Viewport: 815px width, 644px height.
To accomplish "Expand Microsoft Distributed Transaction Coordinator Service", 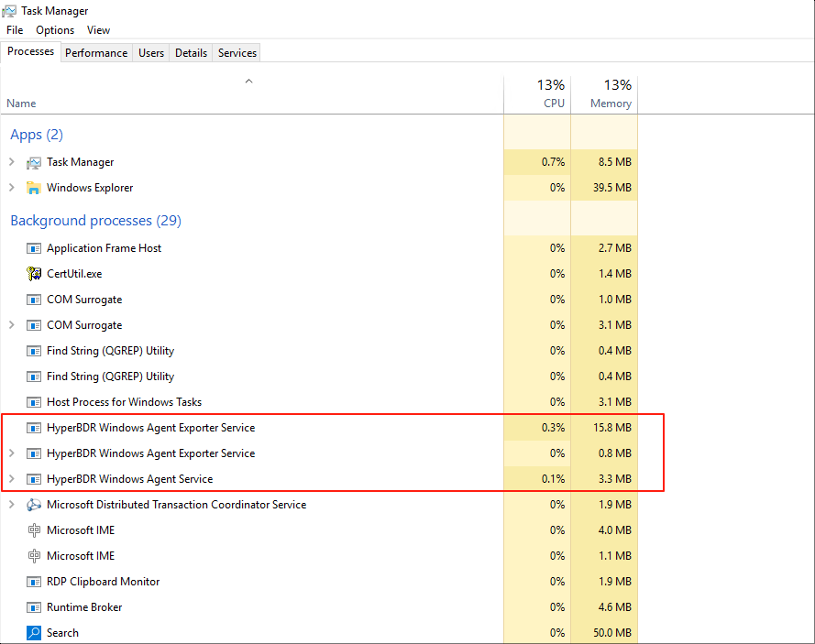I will point(12,504).
